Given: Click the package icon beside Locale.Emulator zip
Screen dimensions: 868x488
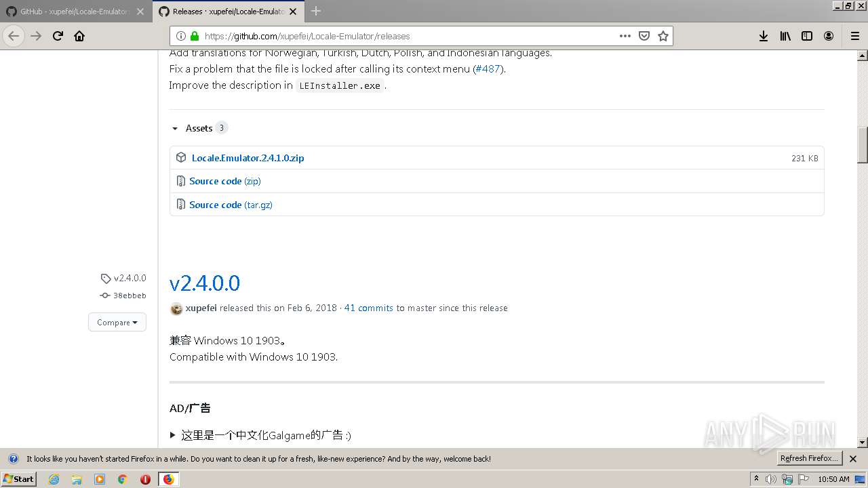Looking at the screenshot, I should [x=181, y=157].
